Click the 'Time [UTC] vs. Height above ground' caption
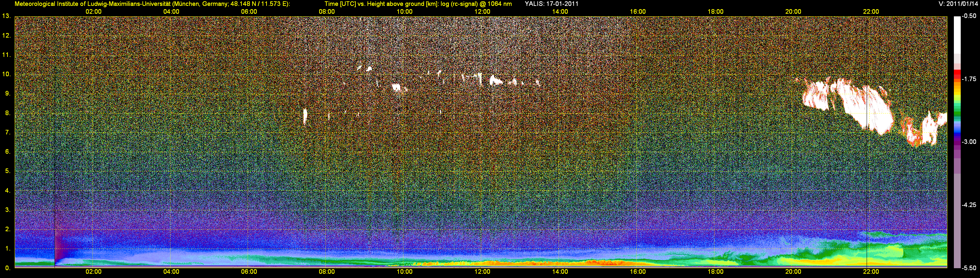This screenshot has width=980, height=278. (418, 4)
